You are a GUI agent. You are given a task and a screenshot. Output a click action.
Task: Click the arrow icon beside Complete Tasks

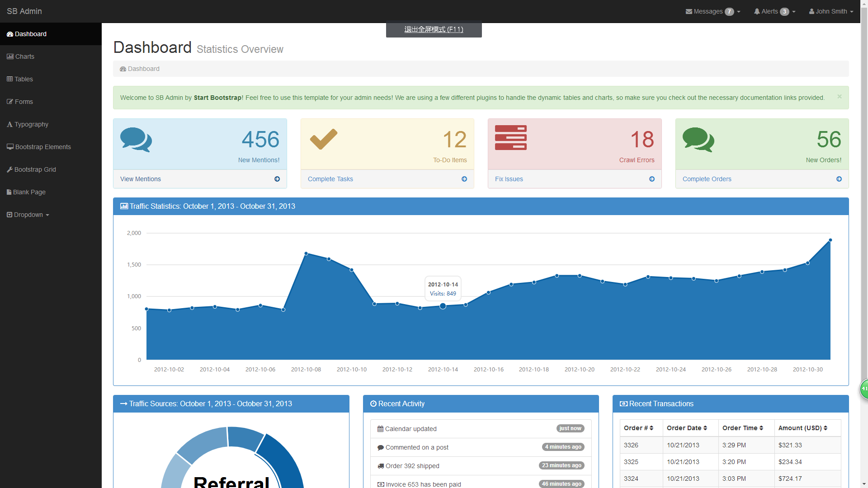[x=464, y=179]
